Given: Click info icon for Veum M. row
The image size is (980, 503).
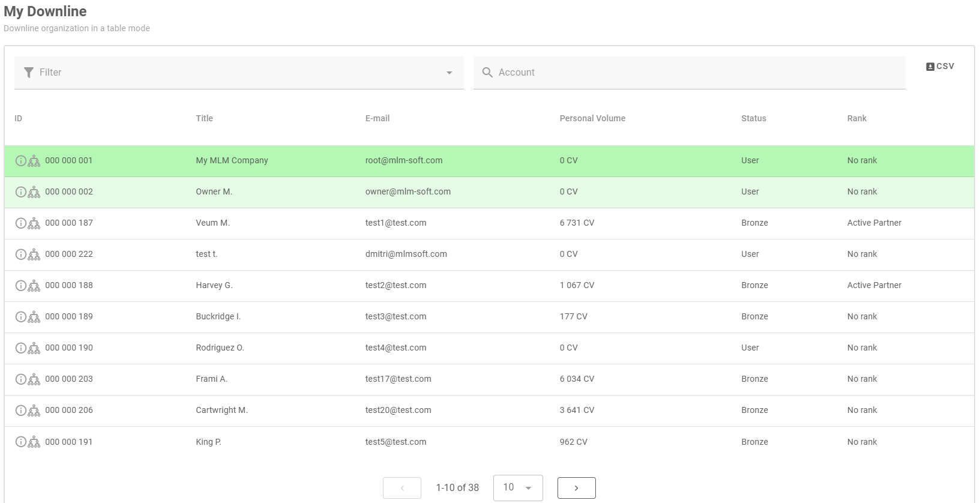Looking at the screenshot, I should [x=20, y=223].
